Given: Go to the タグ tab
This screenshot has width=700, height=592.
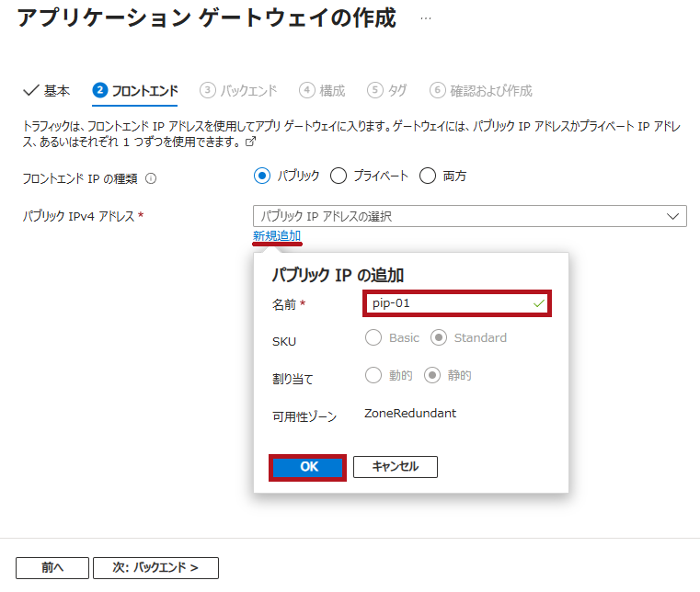Looking at the screenshot, I should (x=396, y=90).
